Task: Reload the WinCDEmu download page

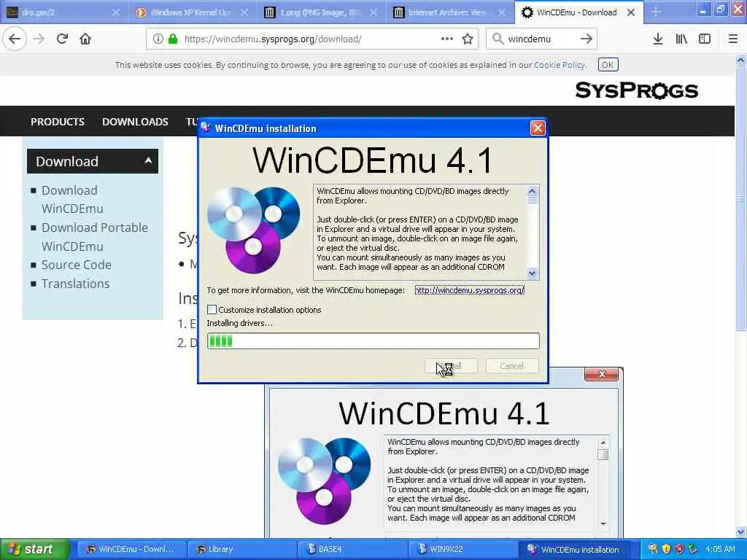Action: [63, 39]
